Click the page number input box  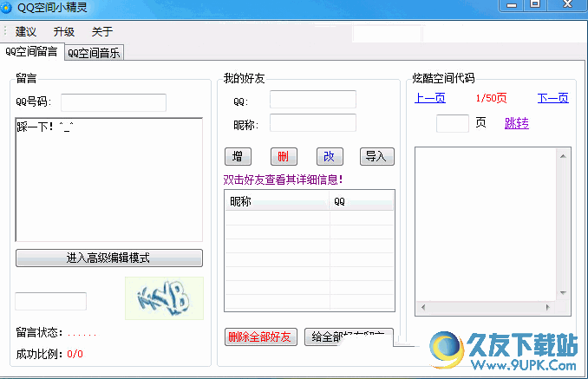coord(452,123)
